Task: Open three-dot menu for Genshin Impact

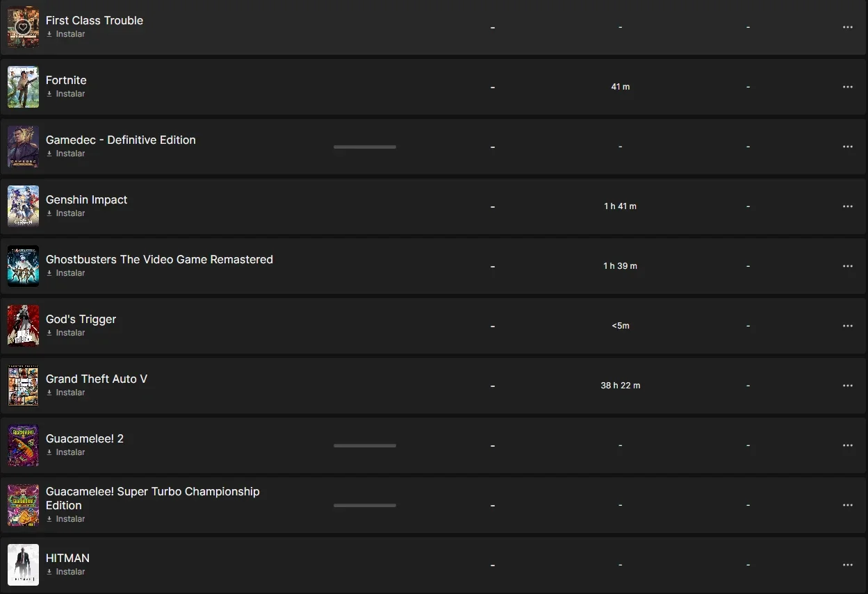Action: point(847,206)
